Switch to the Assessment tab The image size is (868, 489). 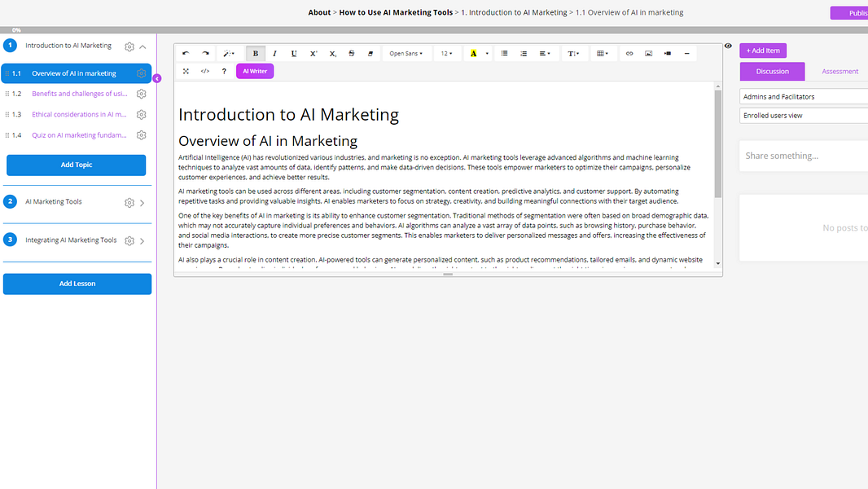click(840, 71)
